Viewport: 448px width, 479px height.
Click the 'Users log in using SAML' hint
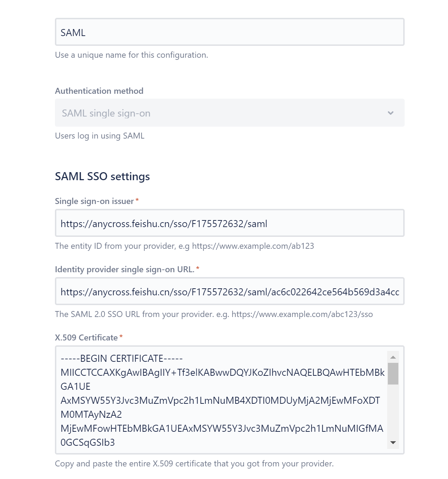tap(100, 136)
